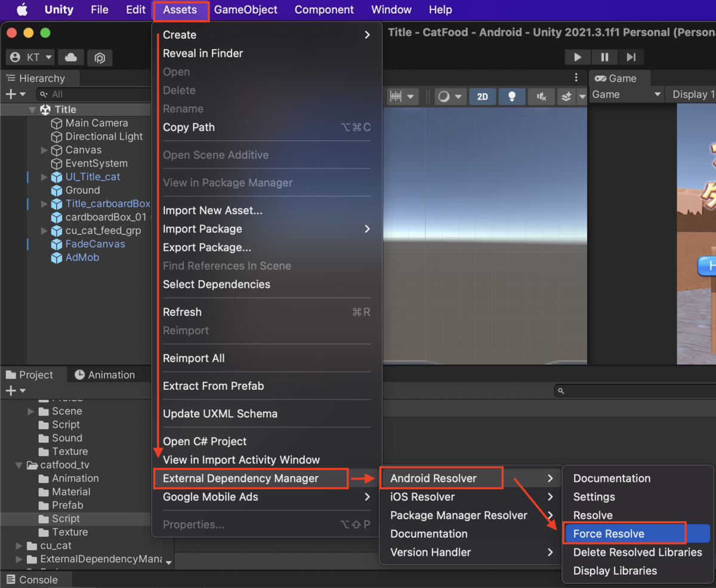The height and width of the screenshot is (588, 716).
Task: Select FadeCanvas prefab
Action: 95,244
